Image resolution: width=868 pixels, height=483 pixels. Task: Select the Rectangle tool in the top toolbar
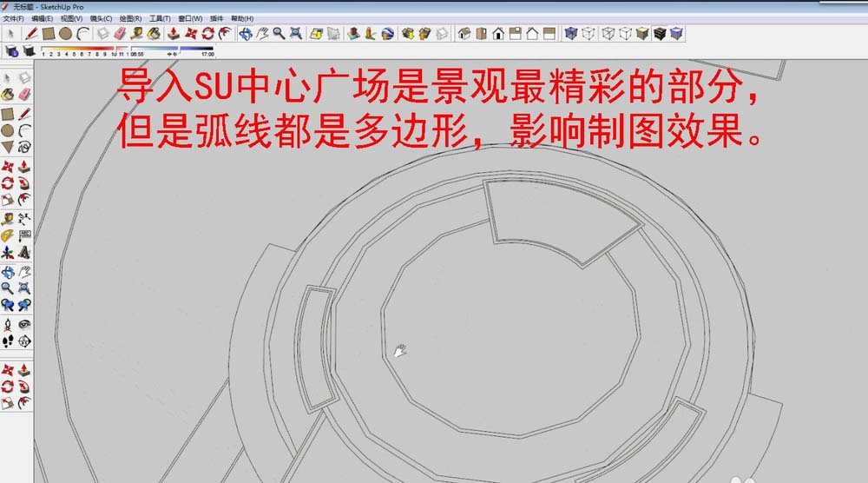[x=49, y=34]
